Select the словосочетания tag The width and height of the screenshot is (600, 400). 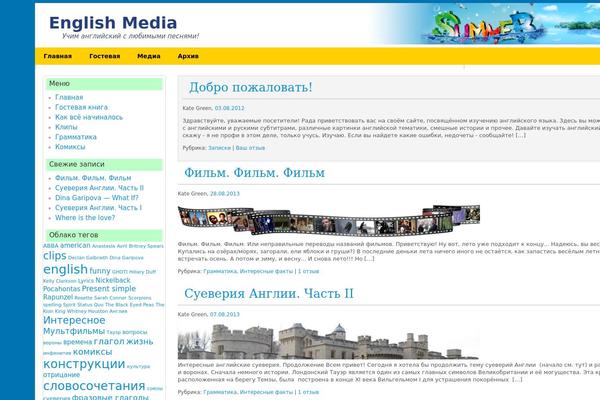[94, 386]
